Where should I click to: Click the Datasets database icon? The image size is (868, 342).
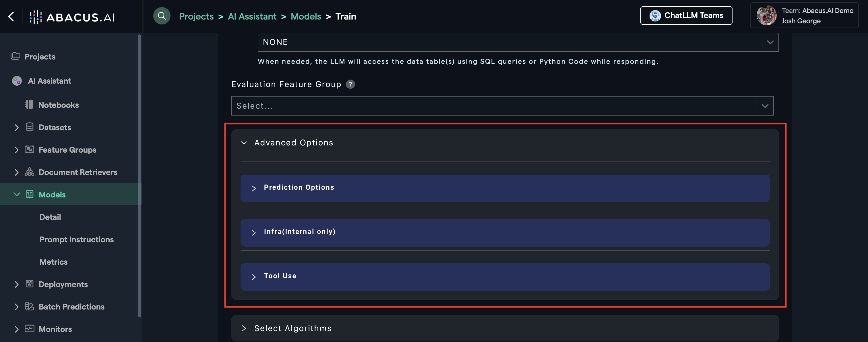(30, 127)
